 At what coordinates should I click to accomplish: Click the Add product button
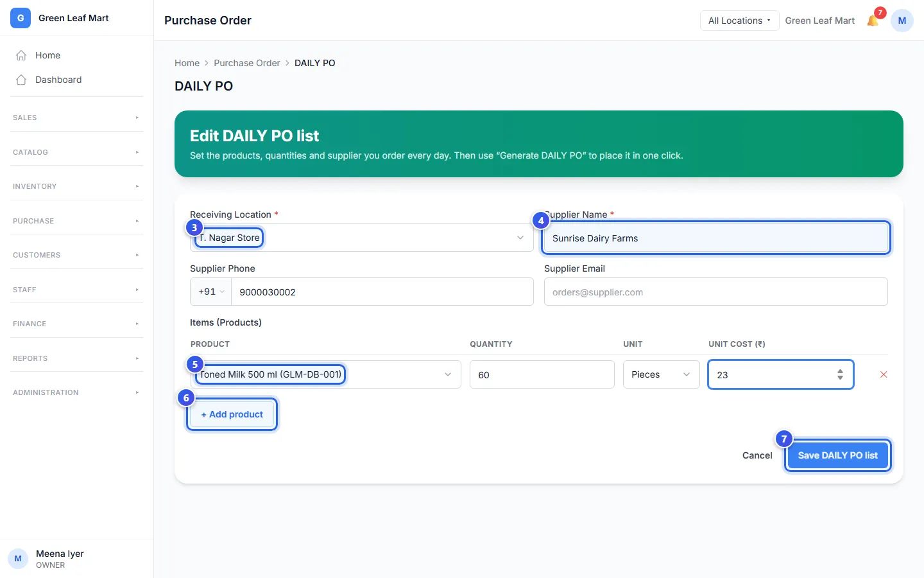click(232, 414)
